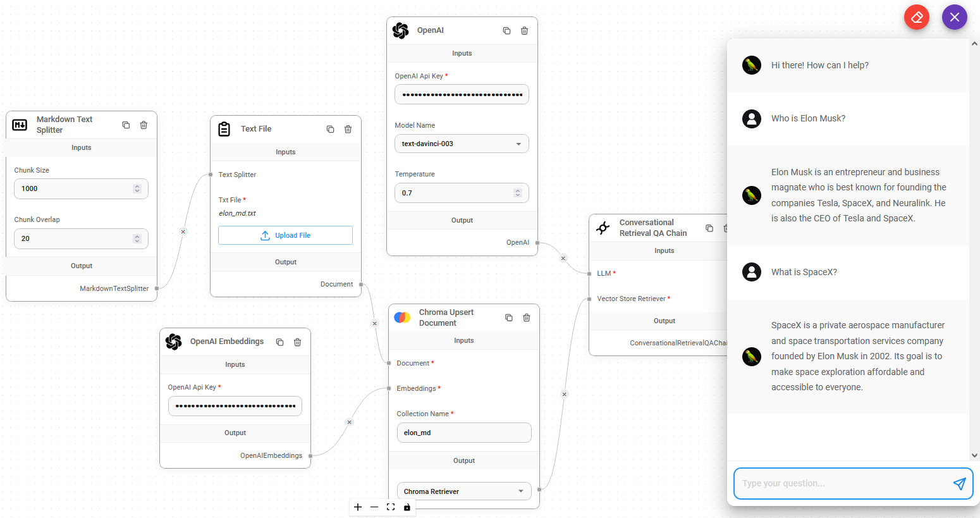Focus the Collection Name field
Image resolution: width=980 pixels, height=518 pixels.
click(x=464, y=433)
